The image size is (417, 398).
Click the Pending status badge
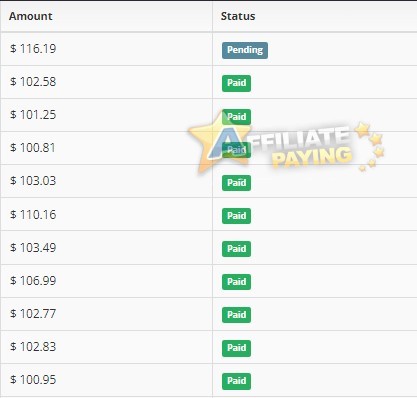[245, 50]
